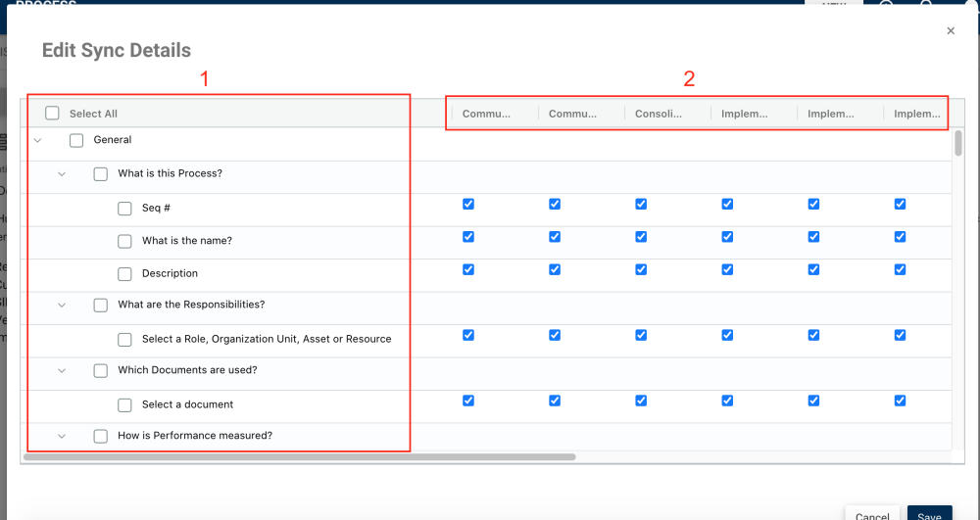The image size is (980, 520).
Task: Check 'Select a Role, Organization Unit' checkbox
Action: click(x=124, y=340)
